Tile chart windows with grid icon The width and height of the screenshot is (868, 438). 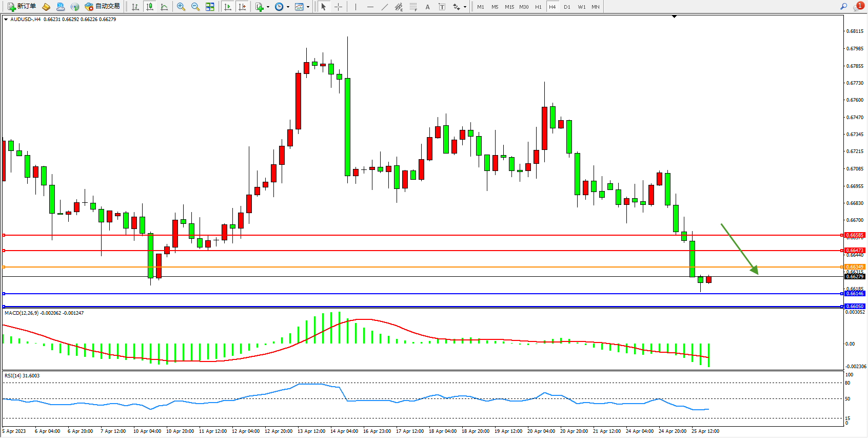click(x=210, y=7)
